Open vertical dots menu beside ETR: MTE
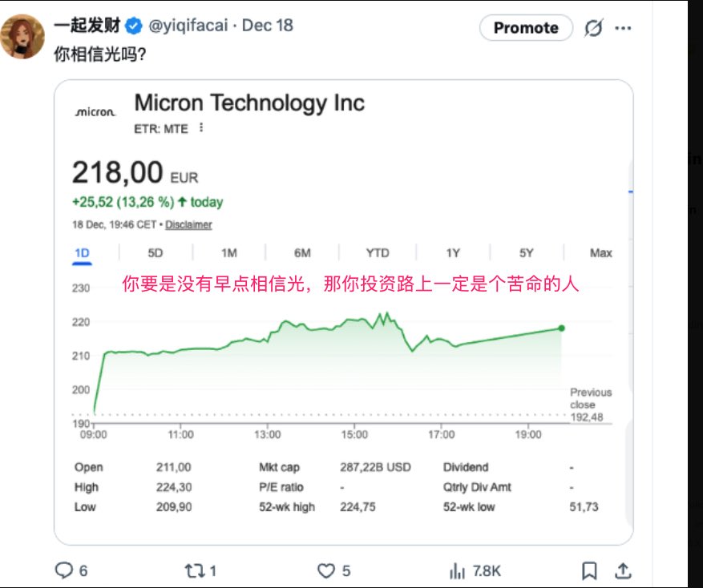 pos(201,127)
